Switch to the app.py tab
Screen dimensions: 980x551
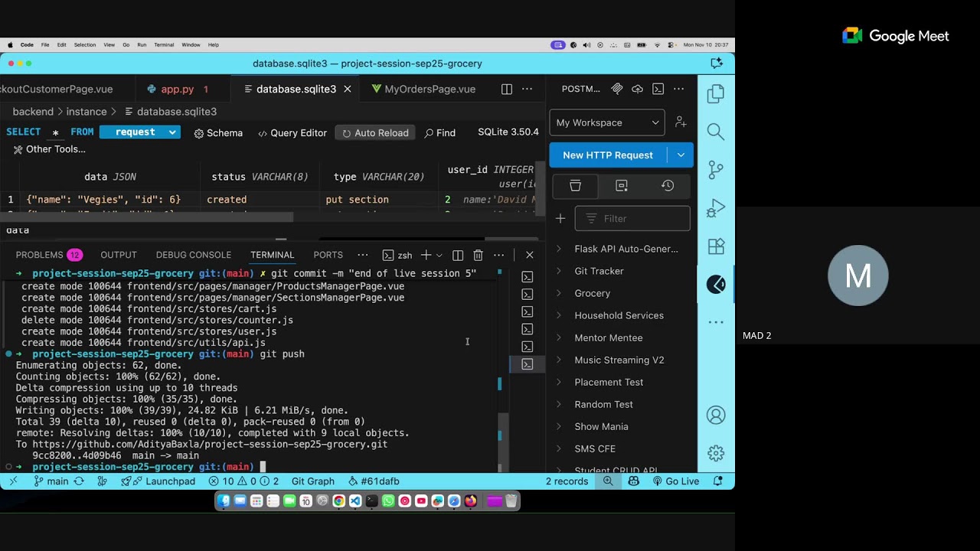click(178, 89)
